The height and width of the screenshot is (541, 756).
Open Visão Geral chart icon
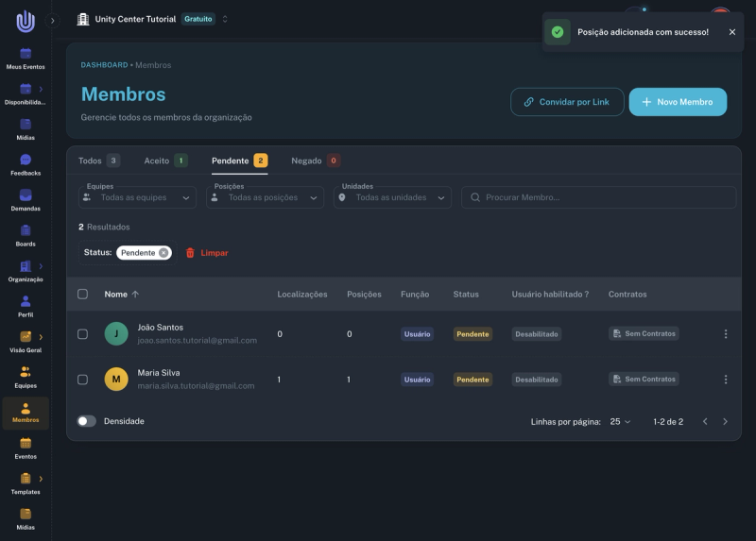[x=26, y=337]
